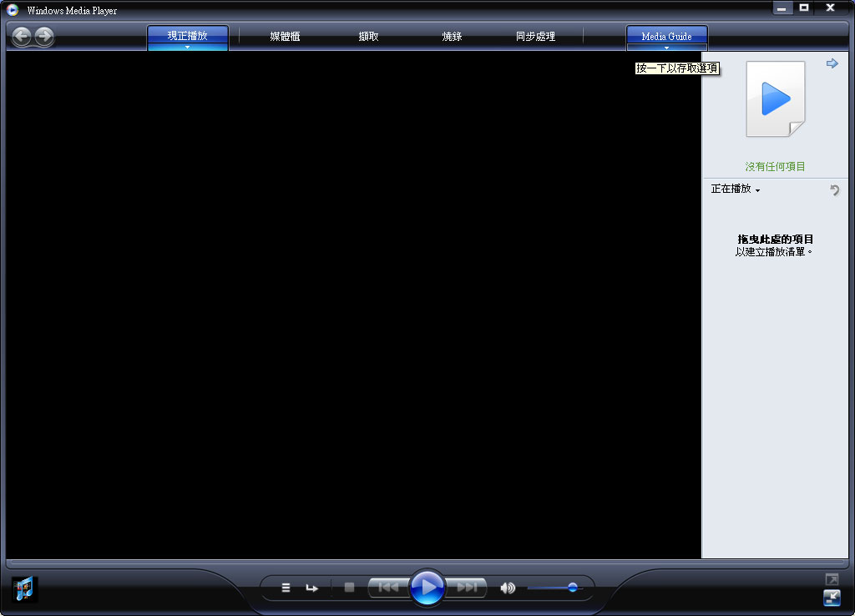The image size is (855, 616).
Task: Click the media file placeholder thumbnail
Action: tap(776, 98)
